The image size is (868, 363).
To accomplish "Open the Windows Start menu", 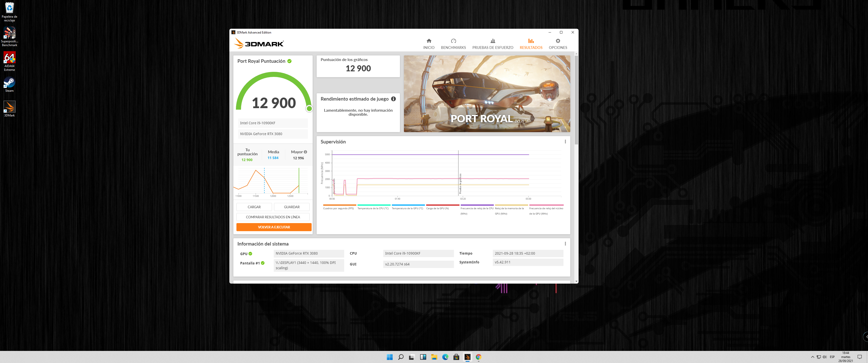I will [390, 357].
